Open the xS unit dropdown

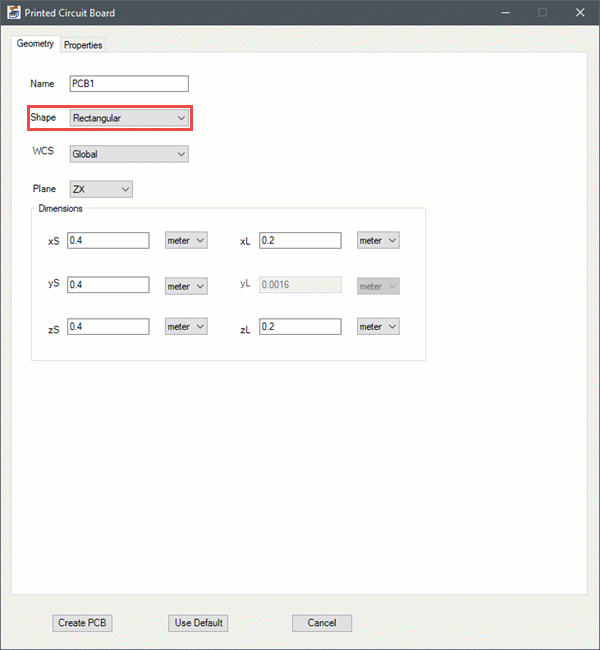pyautogui.click(x=186, y=240)
